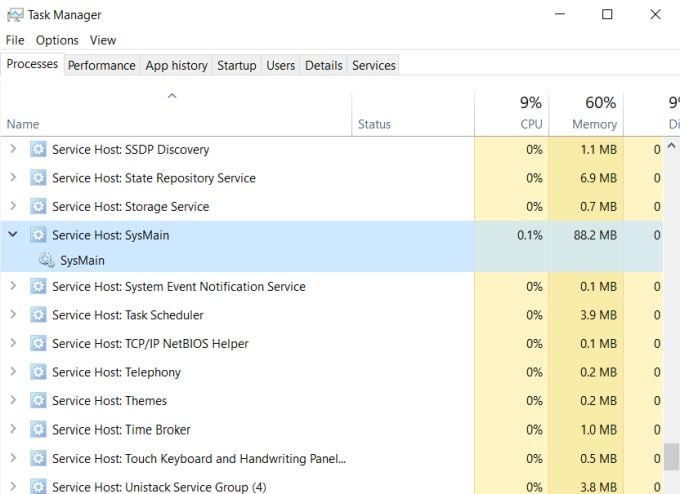Viewport: 680px width, 494px height.
Task: Click the Task Manager app icon in title bar
Action: 13,15
